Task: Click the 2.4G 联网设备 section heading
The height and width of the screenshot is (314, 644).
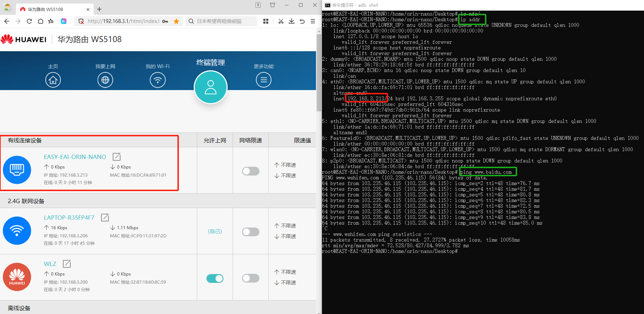Action: pos(26,201)
